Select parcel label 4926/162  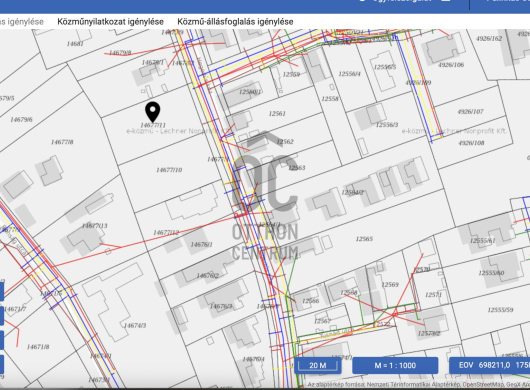[489, 39]
